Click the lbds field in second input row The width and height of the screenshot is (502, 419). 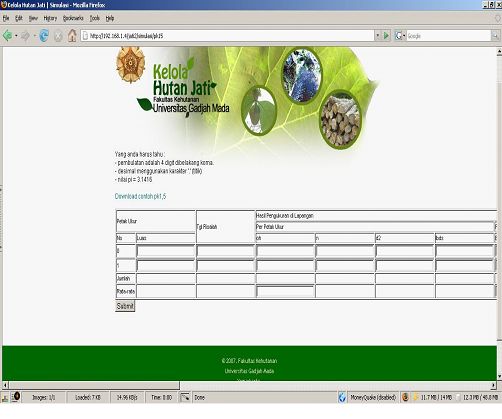465,266
